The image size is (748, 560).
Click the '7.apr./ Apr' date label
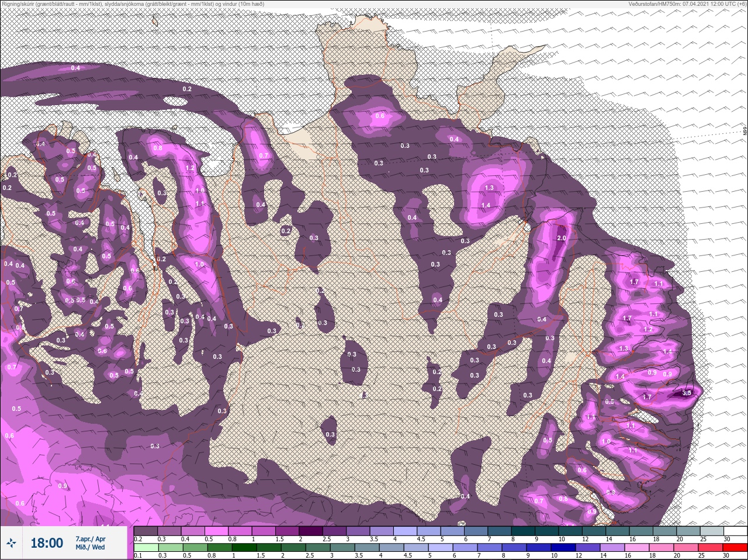point(91,539)
